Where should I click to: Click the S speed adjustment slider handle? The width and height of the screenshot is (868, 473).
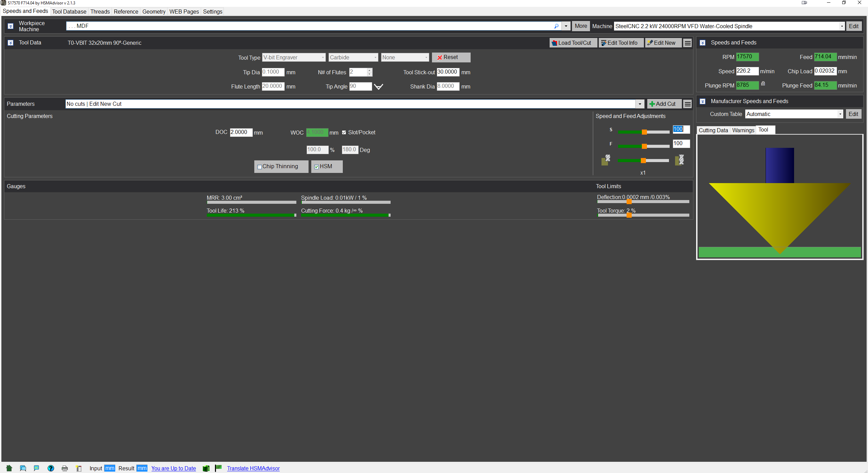tap(644, 132)
